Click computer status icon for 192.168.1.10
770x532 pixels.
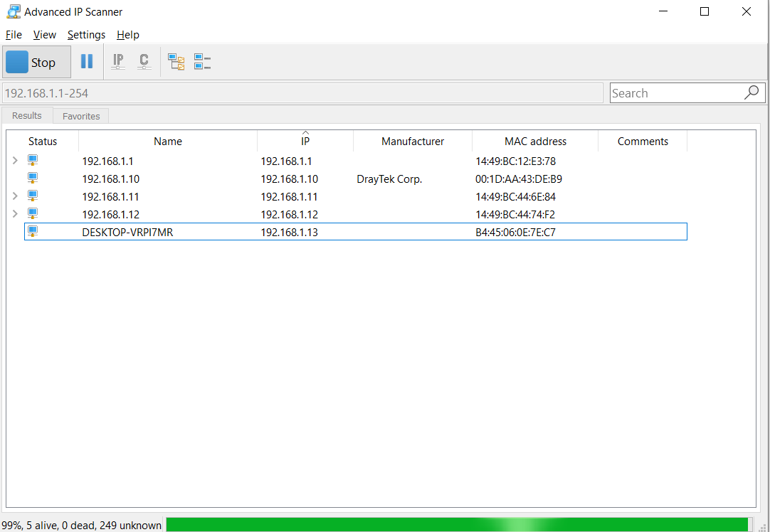click(x=33, y=178)
